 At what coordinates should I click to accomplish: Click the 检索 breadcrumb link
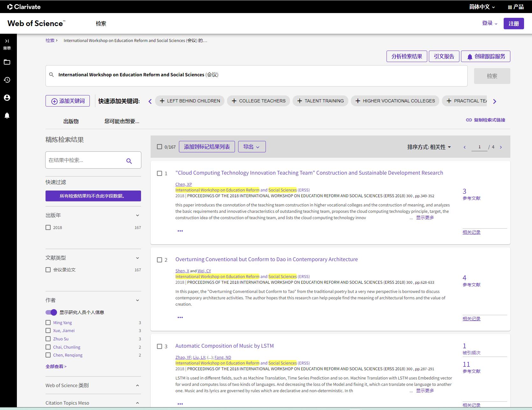[x=50, y=40]
